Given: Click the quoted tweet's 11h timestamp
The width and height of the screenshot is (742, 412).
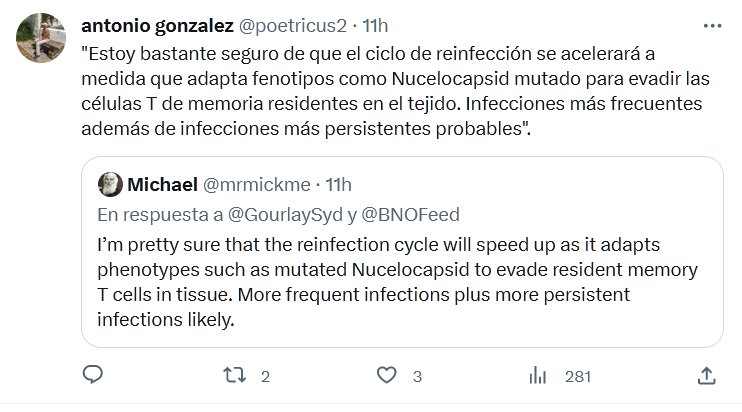Looking at the screenshot, I should tap(339, 185).
